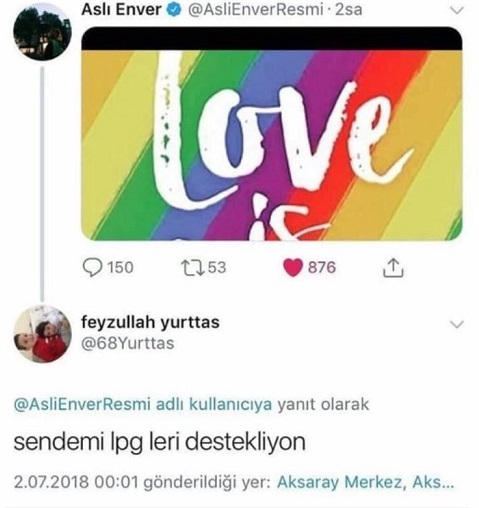Open feyzullah yurttas' profile picture

coord(42,334)
